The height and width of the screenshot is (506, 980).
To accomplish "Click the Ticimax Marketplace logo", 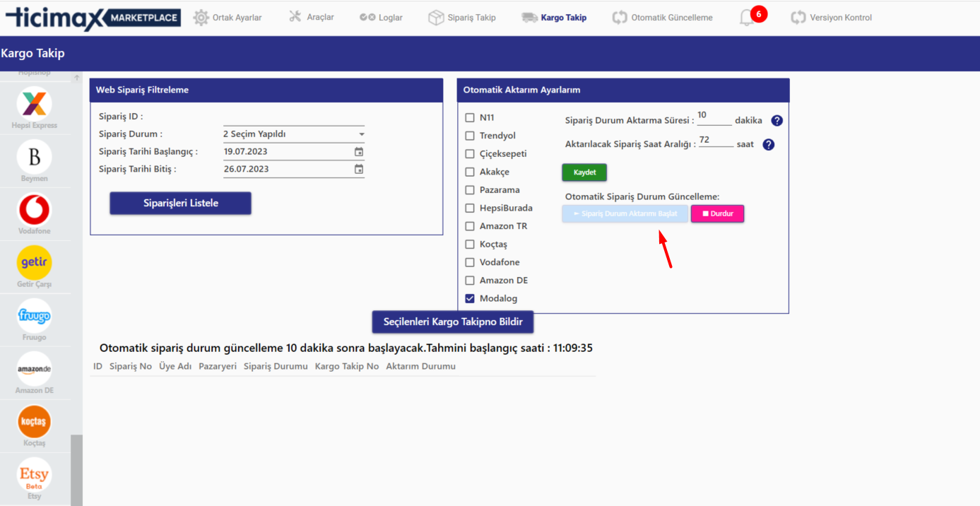I will [x=93, y=18].
